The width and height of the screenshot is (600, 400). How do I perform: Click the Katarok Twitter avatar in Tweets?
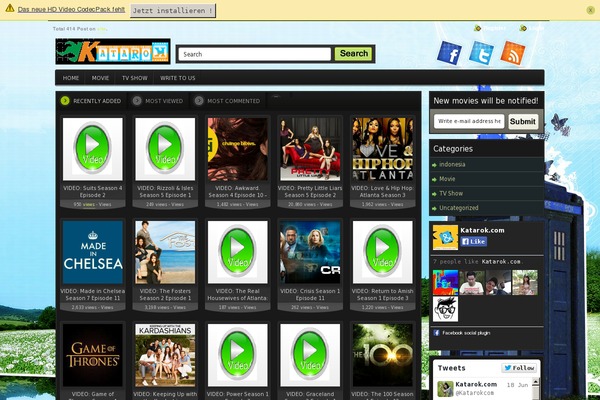[x=445, y=389]
